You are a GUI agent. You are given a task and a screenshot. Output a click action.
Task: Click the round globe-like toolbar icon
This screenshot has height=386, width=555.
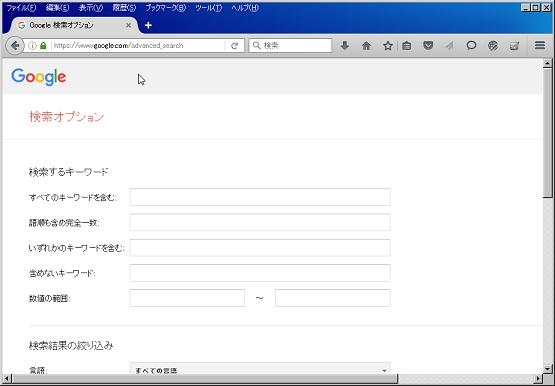493,45
